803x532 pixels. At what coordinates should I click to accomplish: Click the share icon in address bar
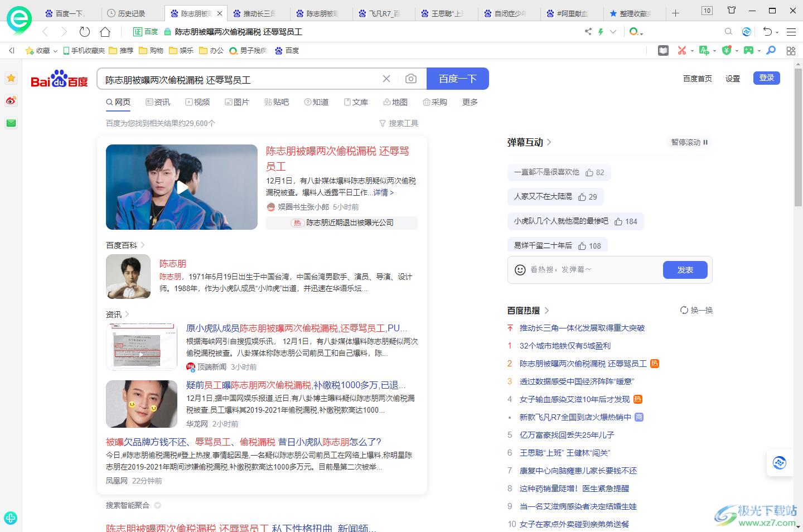point(588,32)
